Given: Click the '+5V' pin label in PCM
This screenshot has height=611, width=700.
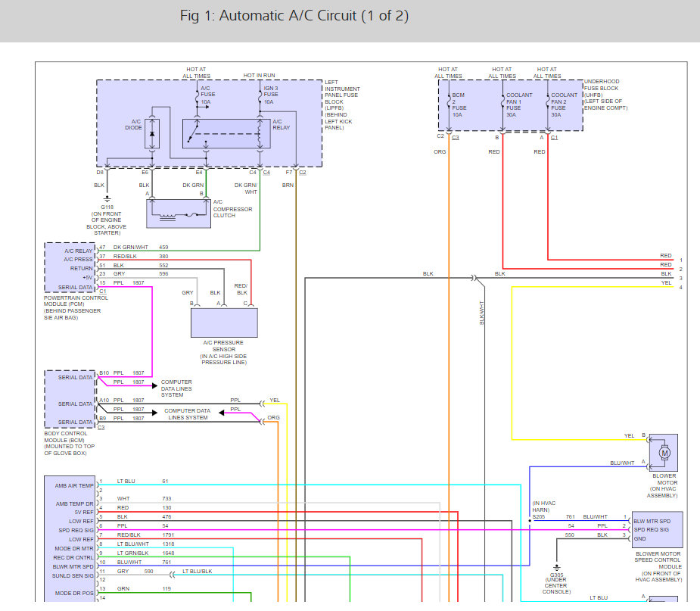Looking at the screenshot, I should pos(88,277).
